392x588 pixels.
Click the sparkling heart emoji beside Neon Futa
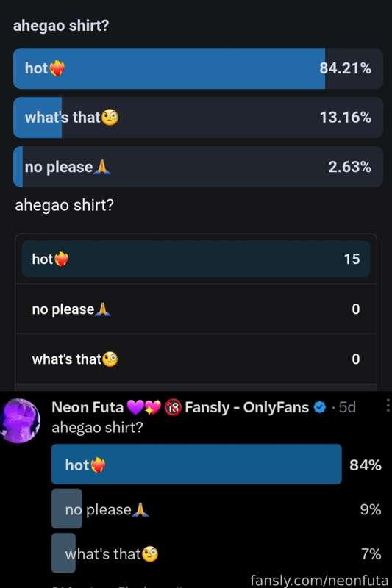[153, 407]
